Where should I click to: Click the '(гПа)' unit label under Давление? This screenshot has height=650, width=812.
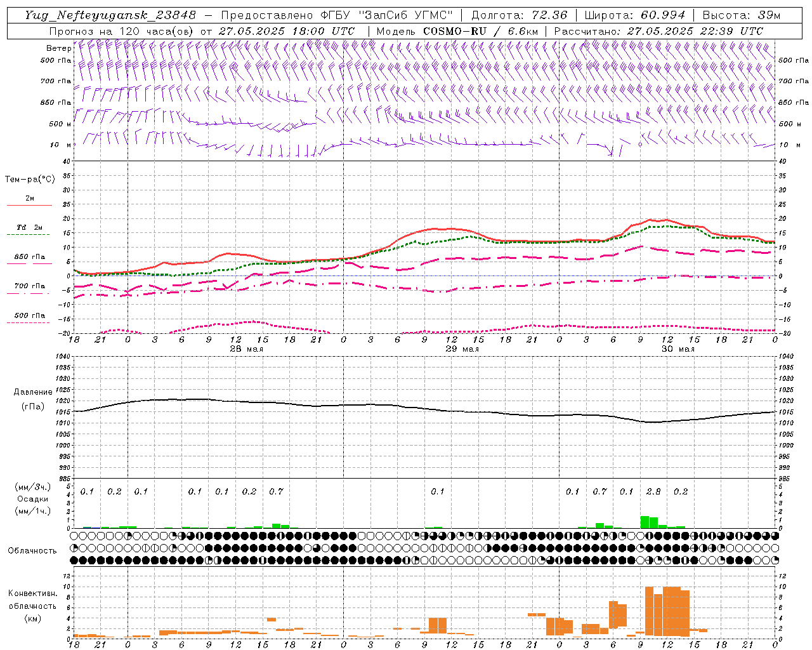tap(33, 407)
